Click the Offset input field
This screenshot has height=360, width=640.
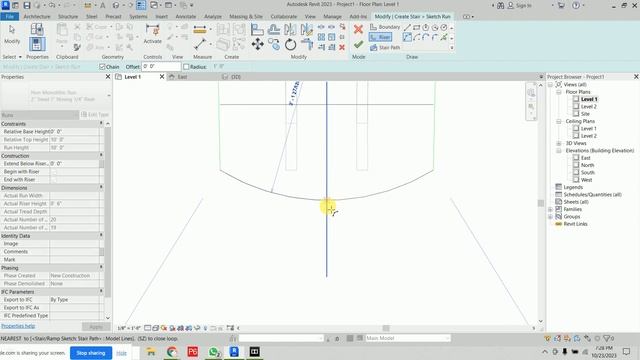point(161,67)
